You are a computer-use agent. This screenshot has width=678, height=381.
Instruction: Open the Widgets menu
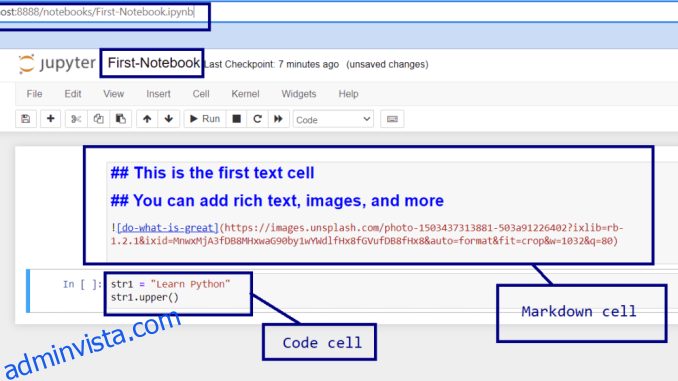coord(299,94)
